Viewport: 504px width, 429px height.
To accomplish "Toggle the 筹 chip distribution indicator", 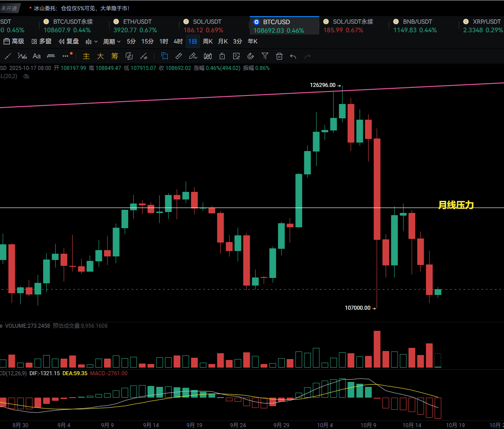I will point(115,56).
